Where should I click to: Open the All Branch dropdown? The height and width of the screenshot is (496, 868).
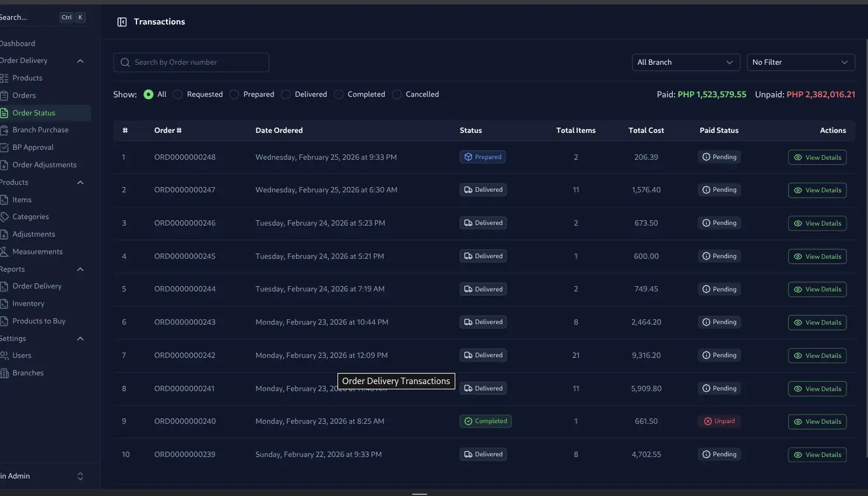686,62
